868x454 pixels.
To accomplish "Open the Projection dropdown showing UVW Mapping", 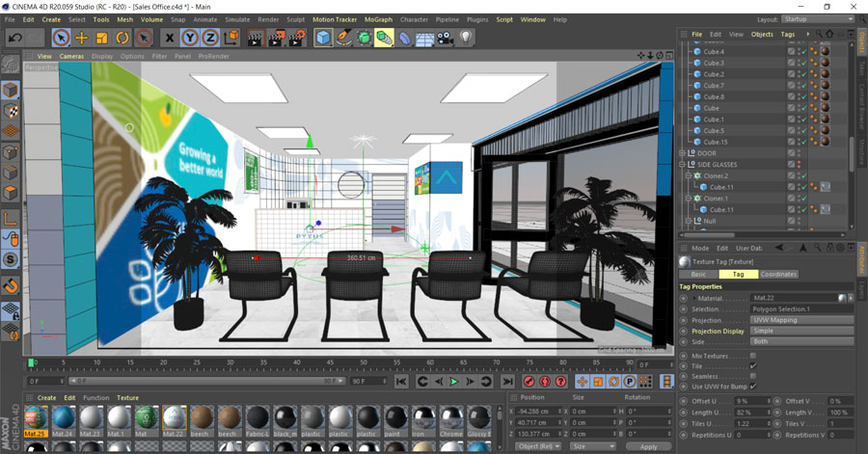I will pyautogui.click(x=800, y=320).
